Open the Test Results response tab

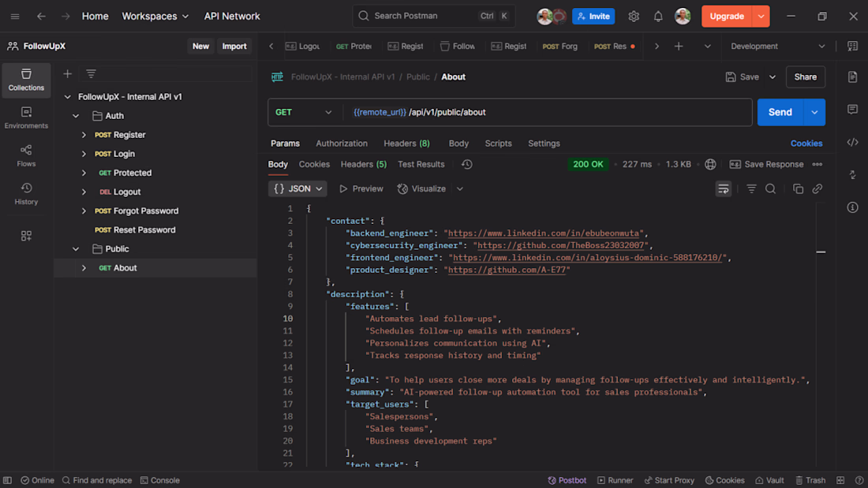[x=421, y=164]
